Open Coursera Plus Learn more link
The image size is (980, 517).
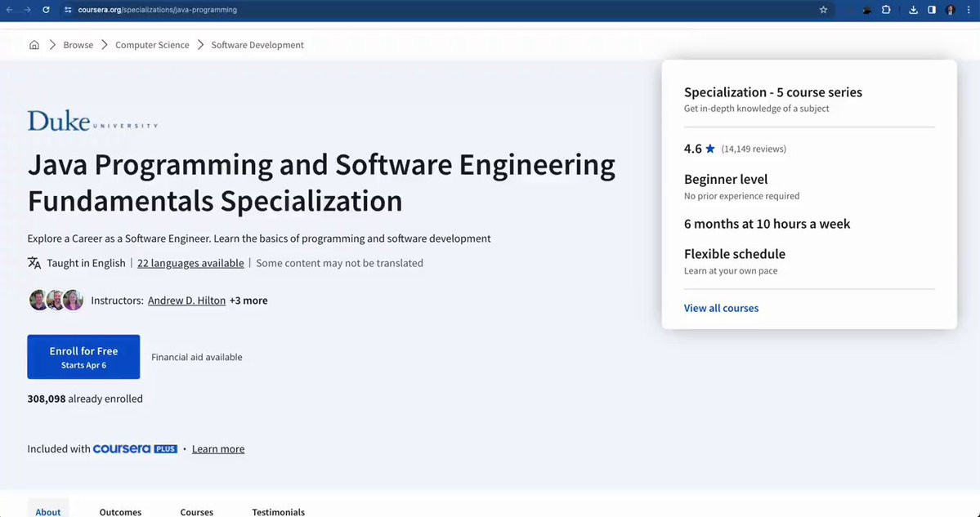(218, 449)
